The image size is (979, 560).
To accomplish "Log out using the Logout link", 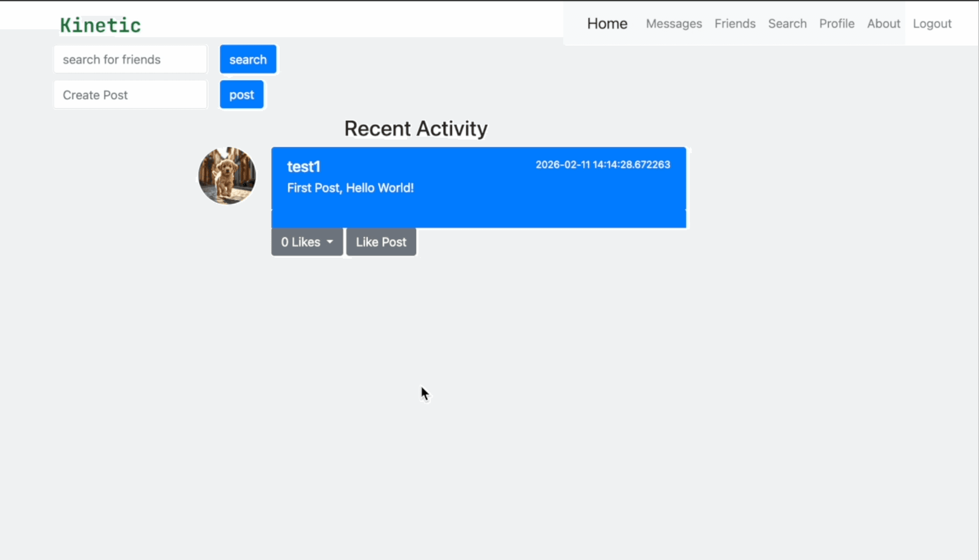I will coord(932,24).
